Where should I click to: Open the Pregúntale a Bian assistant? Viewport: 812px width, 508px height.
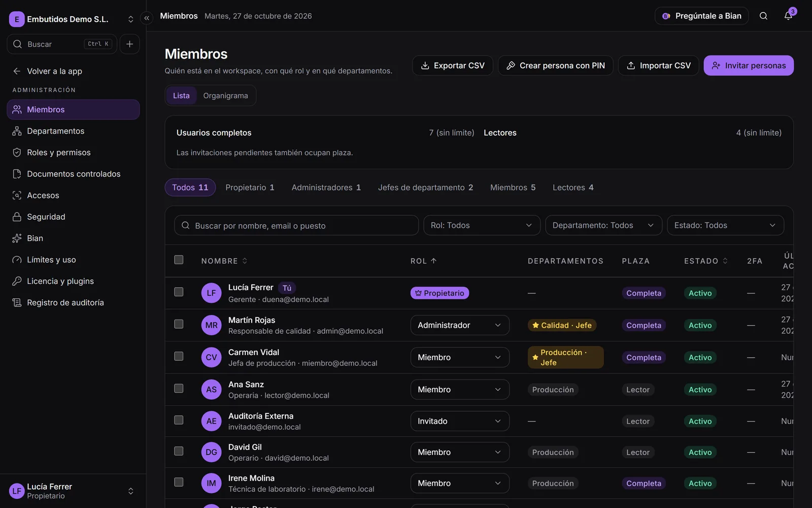coord(702,16)
